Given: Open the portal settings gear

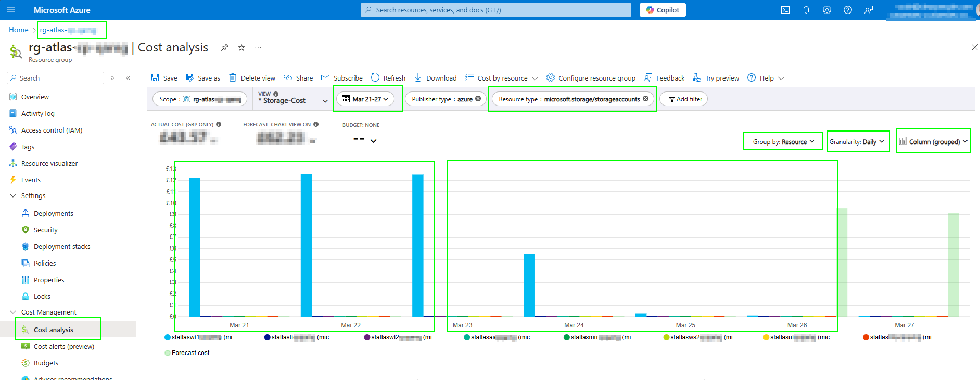Looking at the screenshot, I should [x=826, y=10].
